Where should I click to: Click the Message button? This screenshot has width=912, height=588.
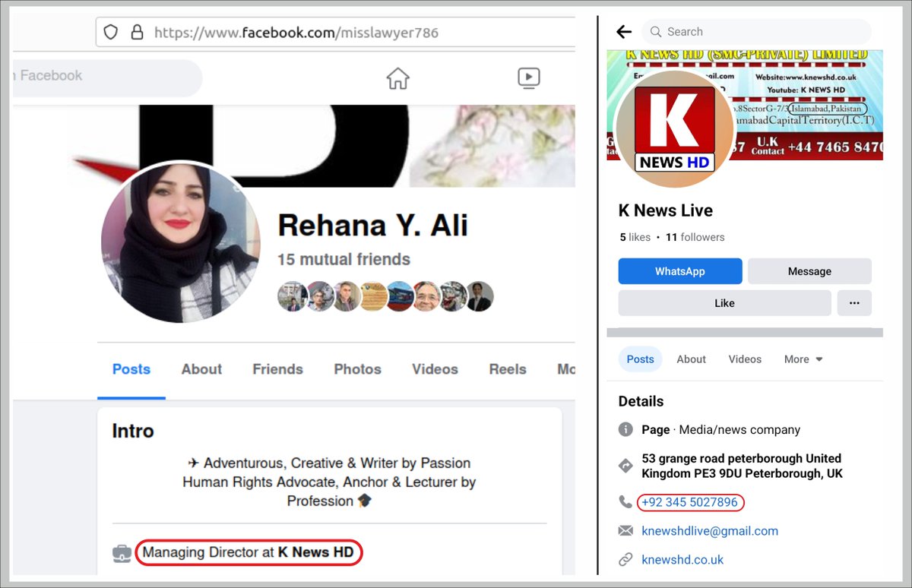(x=809, y=271)
